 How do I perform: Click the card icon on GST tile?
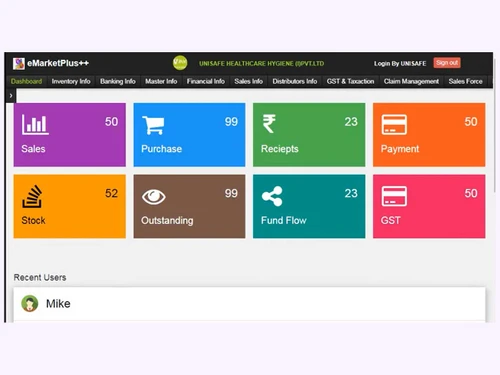click(x=394, y=196)
